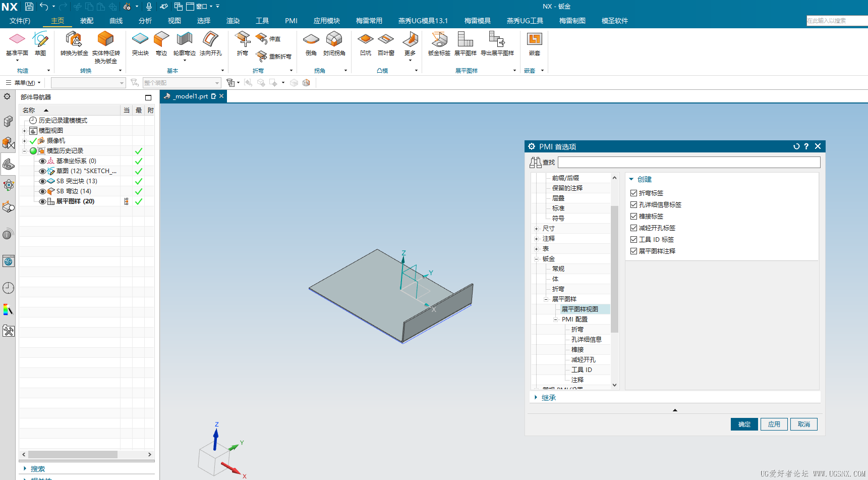This screenshot has width=868, height=480.
Task: Expand the 模型视图 node
Action: (24, 131)
